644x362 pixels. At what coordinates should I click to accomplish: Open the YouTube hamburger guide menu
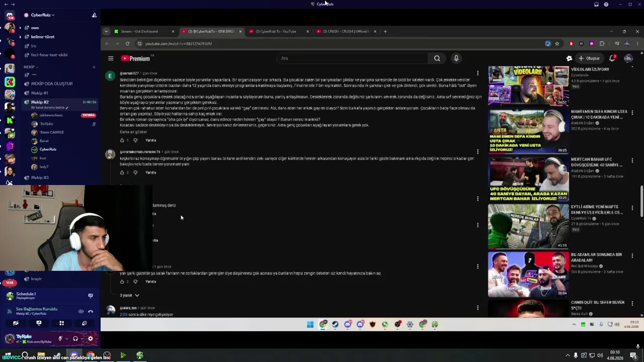pyautogui.click(x=111, y=58)
